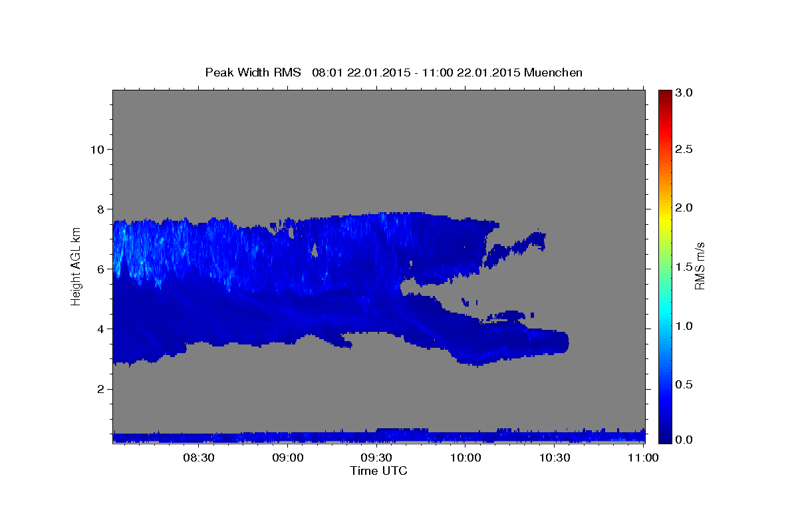Screen dimensions: 798x532
Task: Click the '11:00' time tick label
Action: [644, 458]
